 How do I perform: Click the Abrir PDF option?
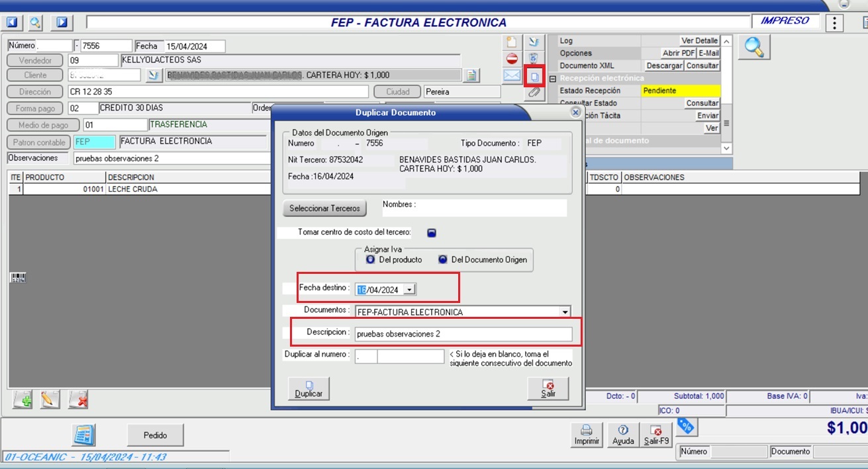[678, 54]
